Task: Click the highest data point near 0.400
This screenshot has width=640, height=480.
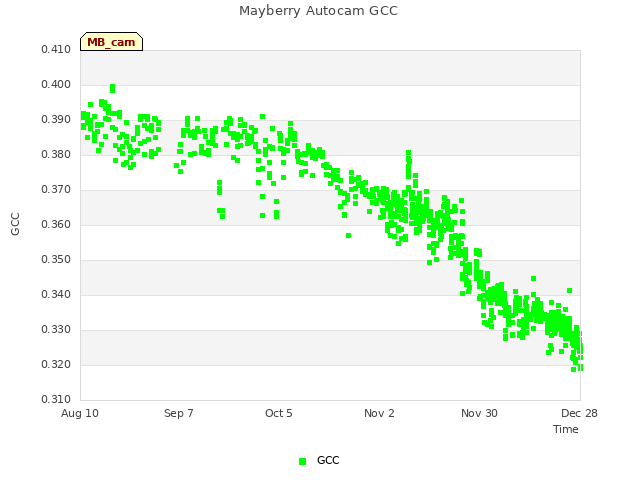Action: [x=113, y=87]
